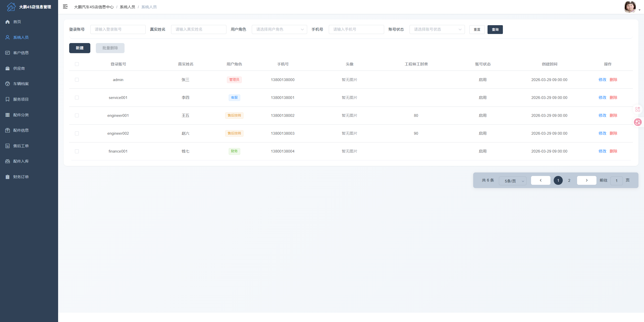Click the 工程师工时费 value 90
The width and height of the screenshot is (644, 322).
pyautogui.click(x=416, y=133)
